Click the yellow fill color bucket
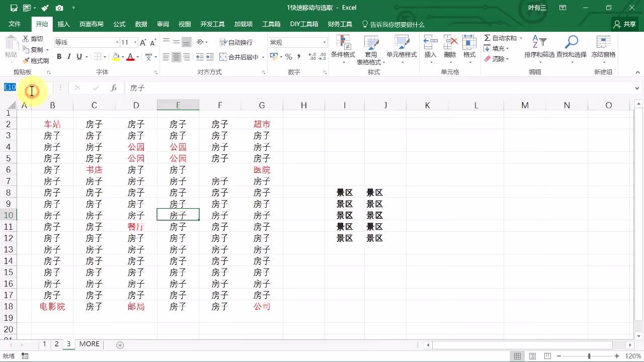 [x=116, y=57]
